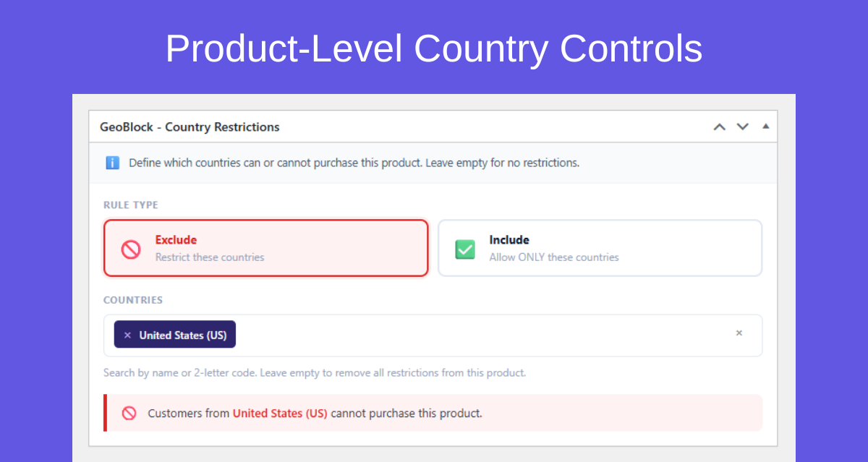The height and width of the screenshot is (462, 868).
Task: Move the GeoBlock metabox down with the down chevron
Action: tap(742, 127)
